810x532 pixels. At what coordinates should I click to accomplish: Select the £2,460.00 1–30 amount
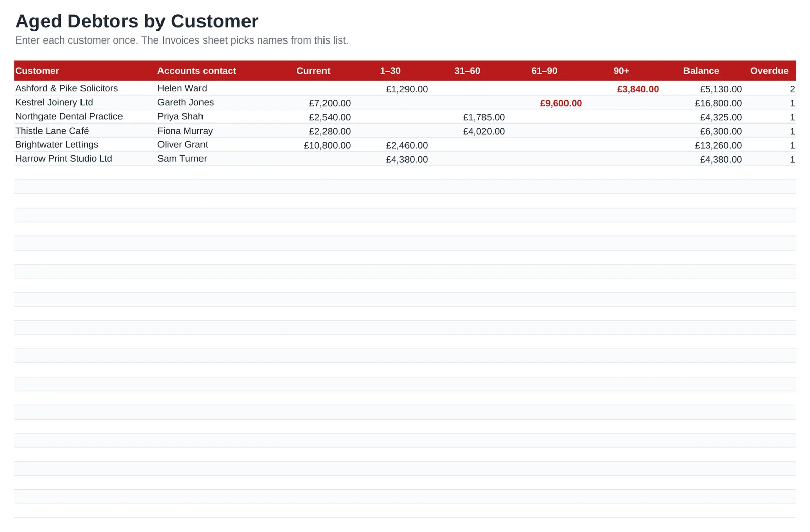pyautogui.click(x=407, y=145)
